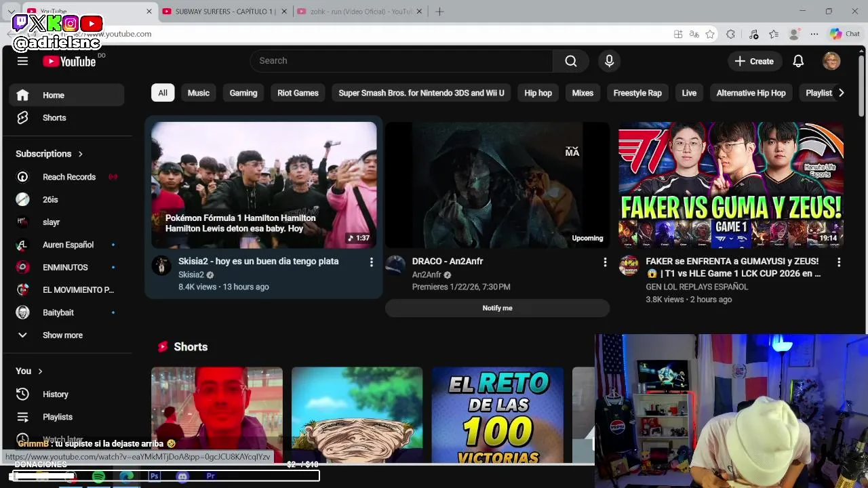The width and height of the screenshot is (868, 488).
Task: Open GEN LOL REPLAYS ESPAÑOL channel link
Action: (697, 287)
